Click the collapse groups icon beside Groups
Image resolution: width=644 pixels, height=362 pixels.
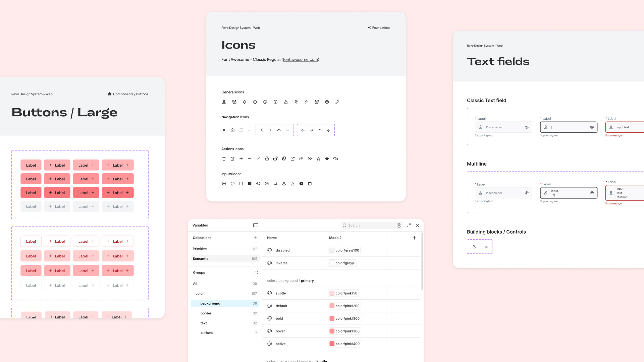coord(256,273)
